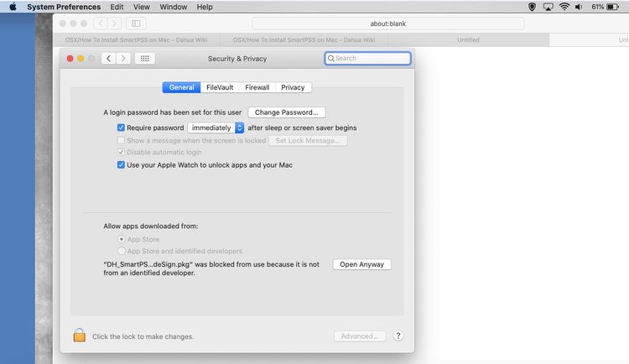Switch to the Firewall tab
Image resolution: width=629 pixels, height=364 pixels.
click(x=257, y=87)
